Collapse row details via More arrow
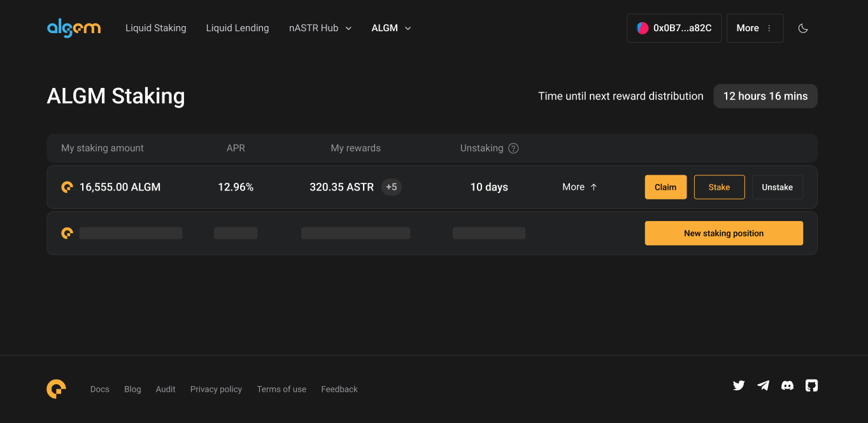This screenshot has width=868, height=423. pyautogui.click(x=580, y=187)
